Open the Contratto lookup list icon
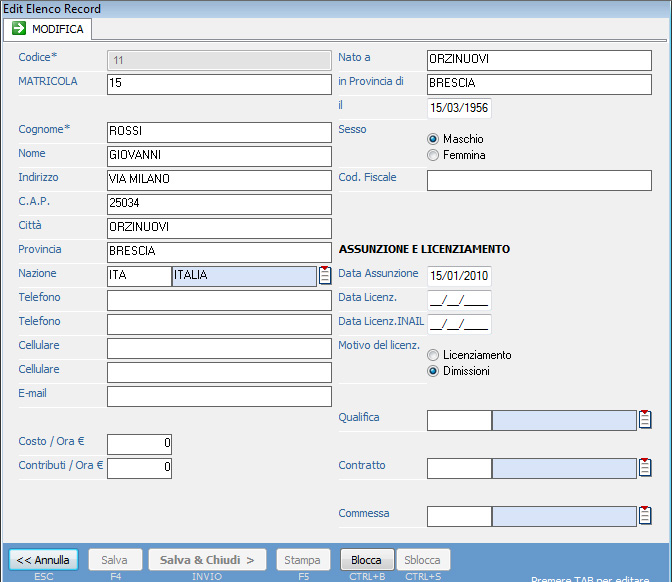This screenshot has width=672, height=582. click(x=645, y=468)
